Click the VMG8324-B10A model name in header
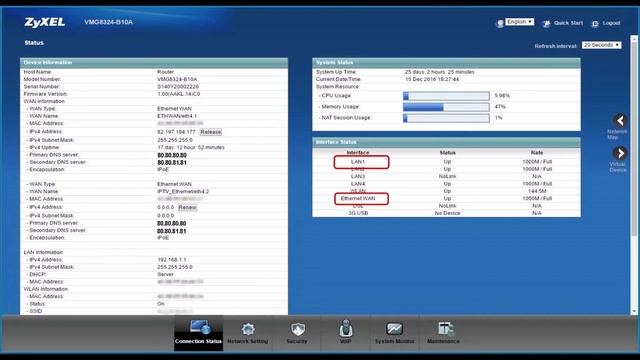The height and width of the screenshot is (360, 640). [108, 22]
